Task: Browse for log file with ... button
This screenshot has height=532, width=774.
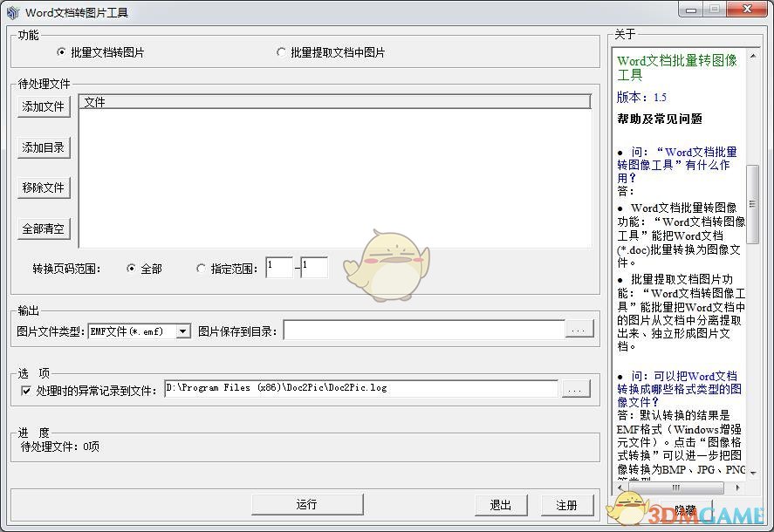Action: (x=576, y=389)
